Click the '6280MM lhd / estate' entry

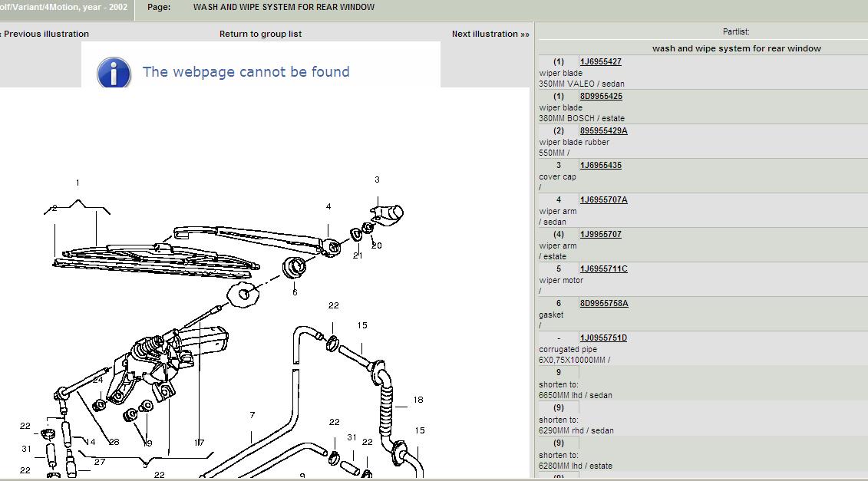tap(575, 466)
